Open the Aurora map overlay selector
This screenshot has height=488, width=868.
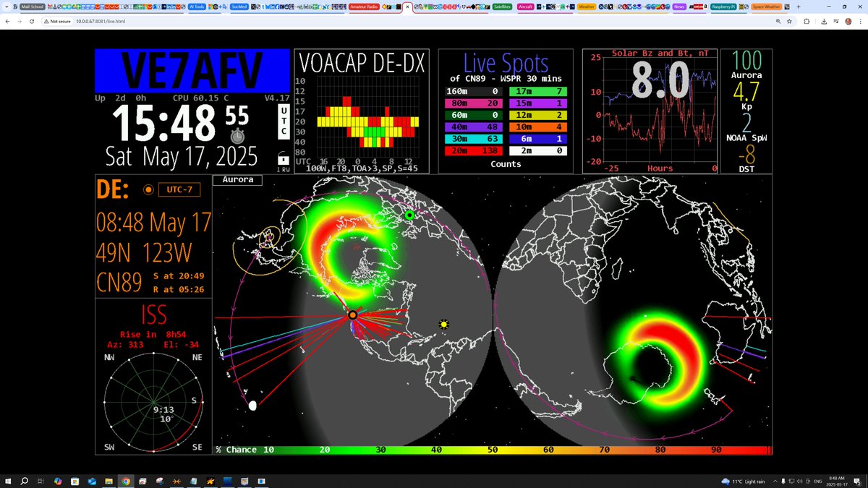tap(239, 180)
